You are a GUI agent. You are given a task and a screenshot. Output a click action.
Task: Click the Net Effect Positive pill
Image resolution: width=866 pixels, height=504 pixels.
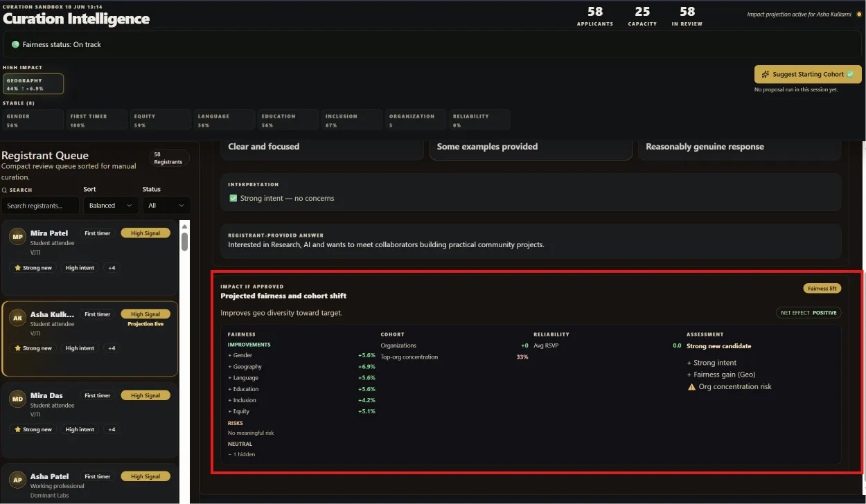[x=808, y=312]
